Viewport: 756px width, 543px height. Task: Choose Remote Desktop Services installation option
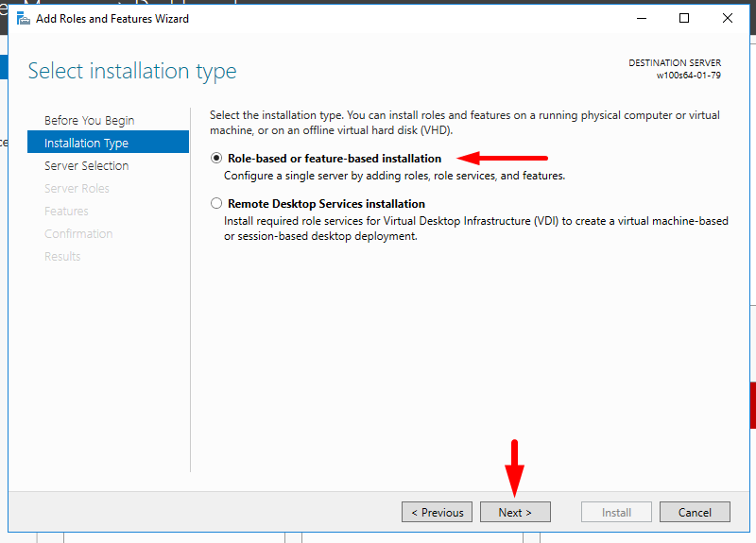pyautogui.click(x=217, y=204)
